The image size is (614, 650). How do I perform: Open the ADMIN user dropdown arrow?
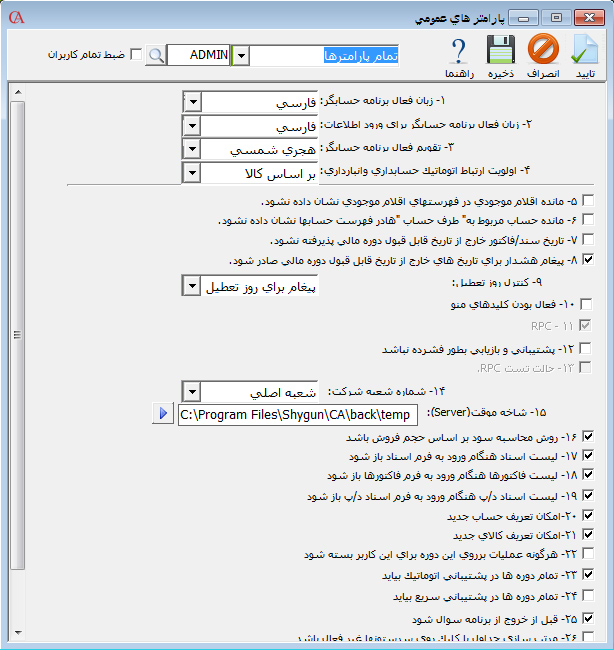pyautogui.click(x=239, y=55)
